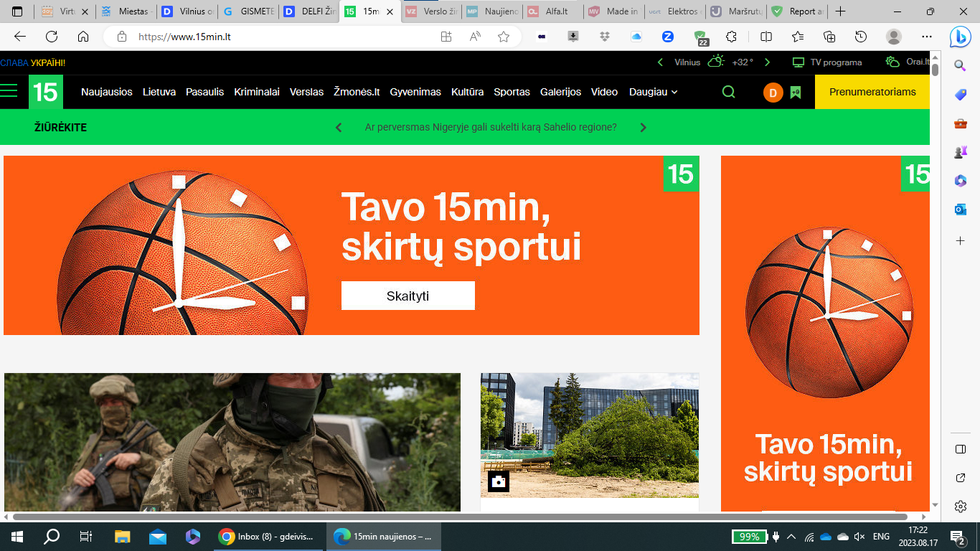This screenshot has height=551, width=980.
Task: Toggle system volume mute icon
Action: pyautogui.click(x=859, y=537)
